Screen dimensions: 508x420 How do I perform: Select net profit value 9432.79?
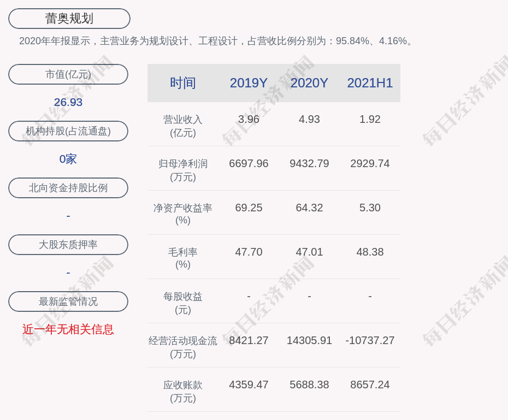pos(309,163)
